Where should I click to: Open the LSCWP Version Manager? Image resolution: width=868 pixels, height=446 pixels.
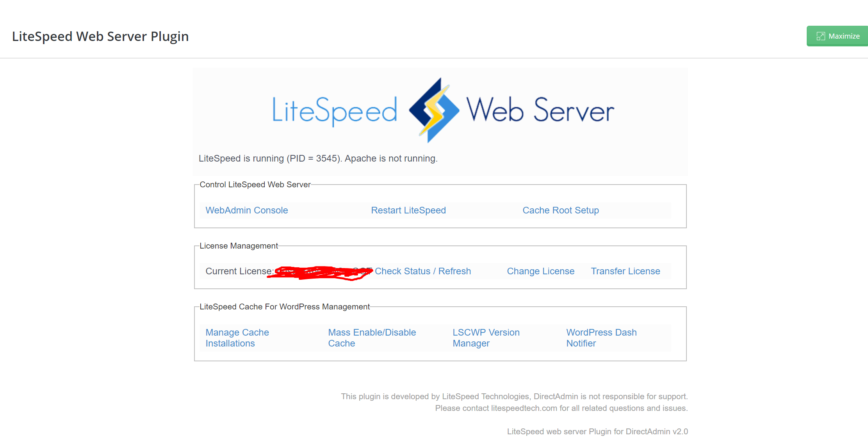point(486,338)
